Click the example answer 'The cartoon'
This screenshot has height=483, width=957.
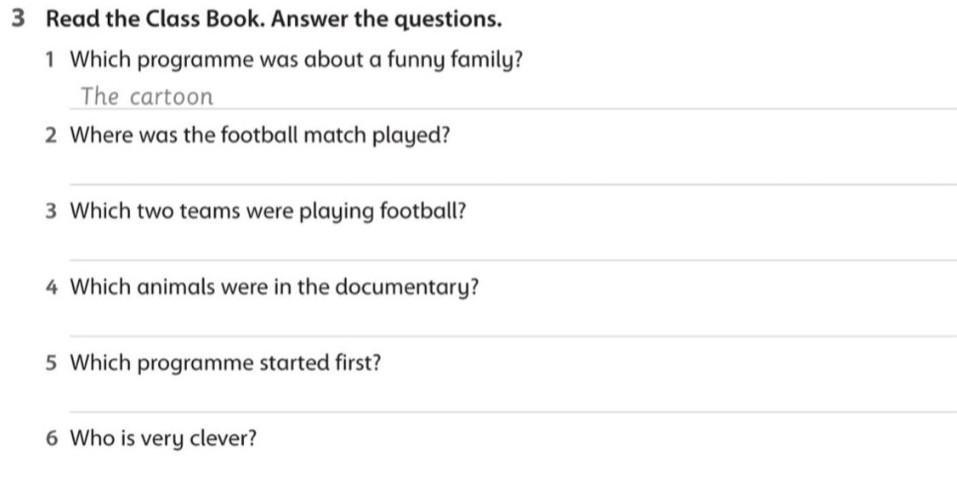pos(147,96)
